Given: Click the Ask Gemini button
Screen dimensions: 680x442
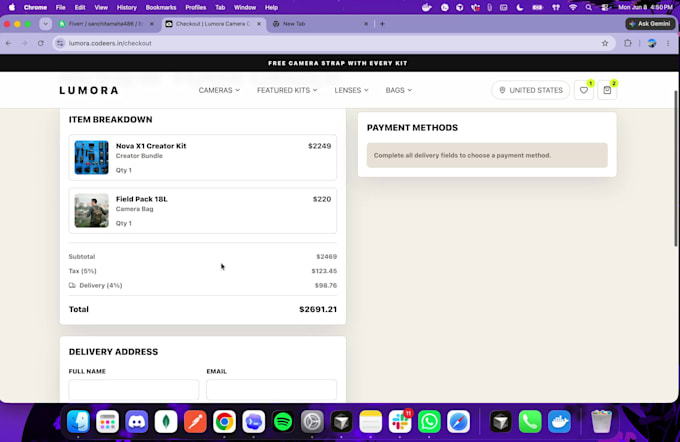Looking at the screenshot, I should 650,24.
